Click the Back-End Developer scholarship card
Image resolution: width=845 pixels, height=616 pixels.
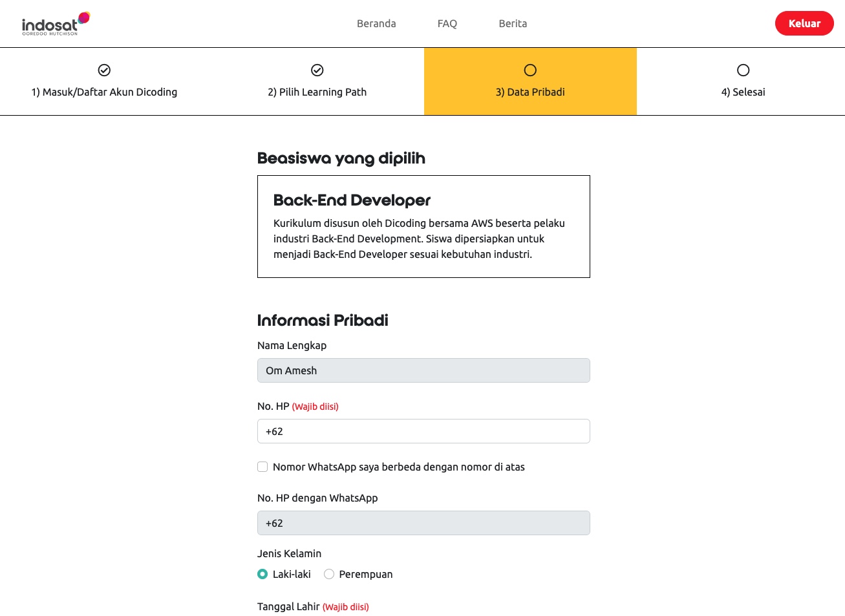[423, 226]
